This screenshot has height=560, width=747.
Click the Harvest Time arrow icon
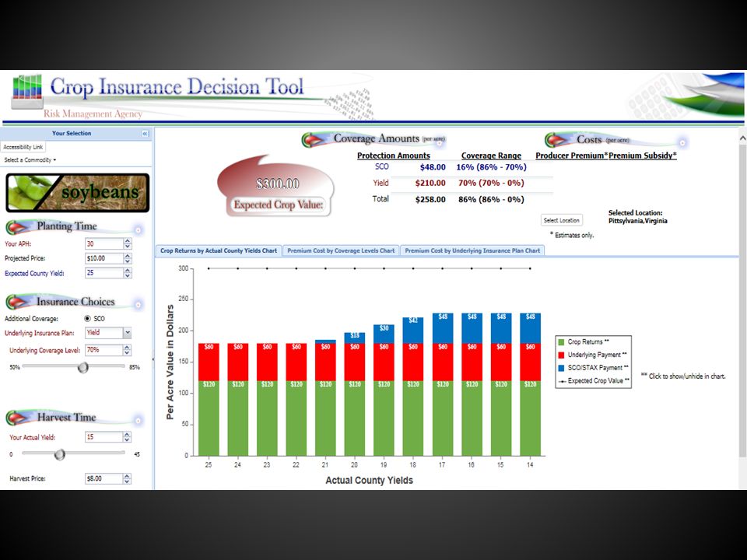coord(17,418)
